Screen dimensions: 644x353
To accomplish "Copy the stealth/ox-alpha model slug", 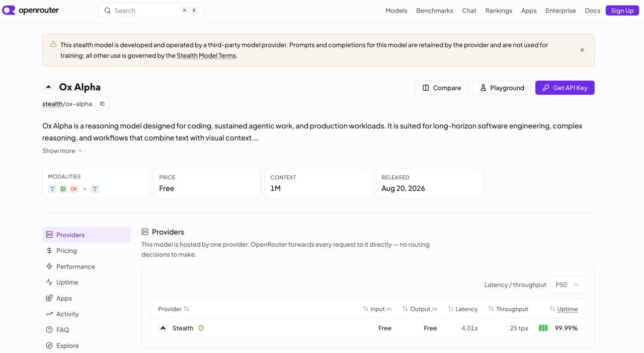I will tap(102, 104).
